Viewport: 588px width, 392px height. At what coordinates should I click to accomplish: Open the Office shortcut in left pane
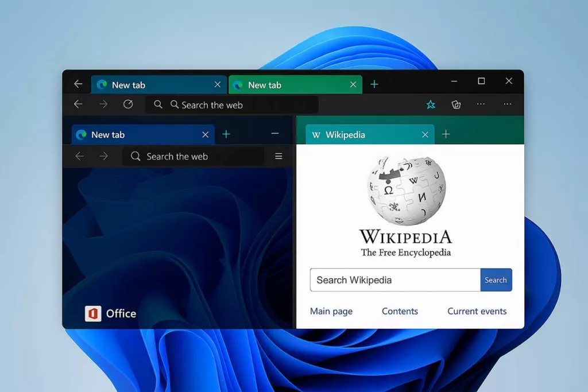pos(111,313)
